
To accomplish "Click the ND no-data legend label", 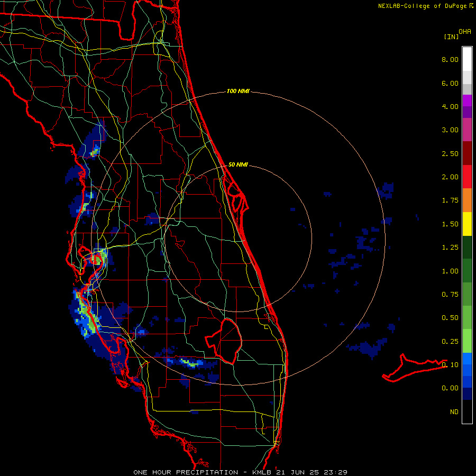I will pos(454,412).
